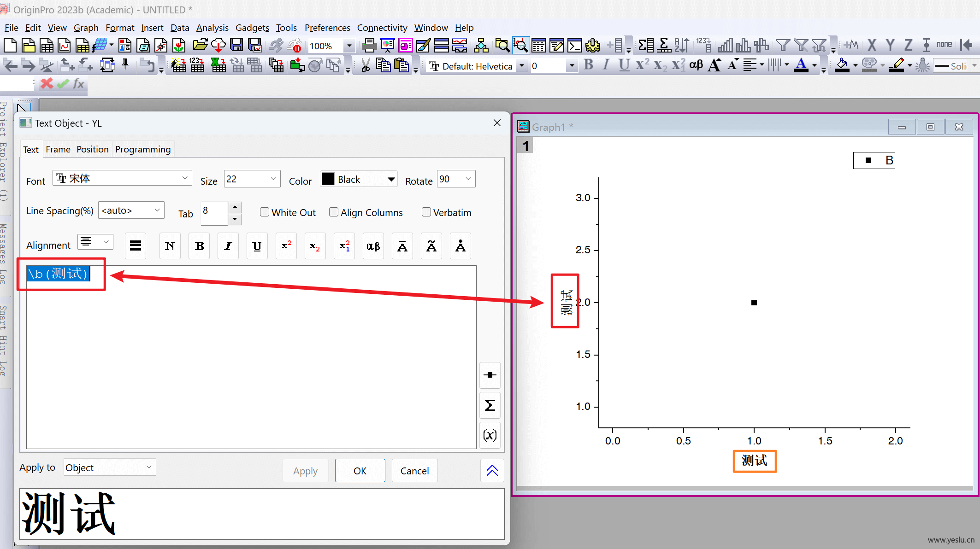Click the Apply button
This screenshot has height=549, width=980.
point(305,470)
